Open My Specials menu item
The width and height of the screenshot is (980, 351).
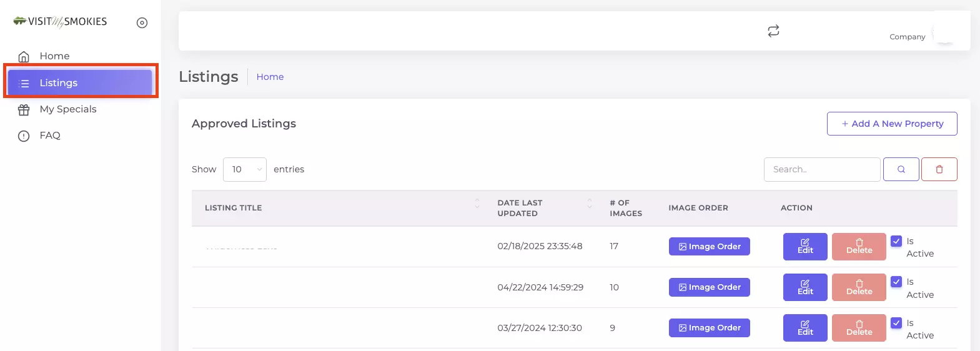68,109
